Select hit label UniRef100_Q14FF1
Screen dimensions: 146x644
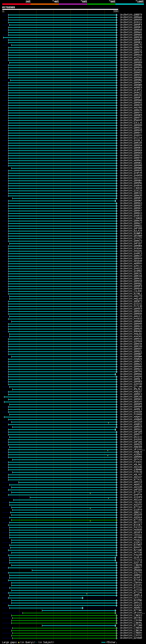pyautogui.click(x=131, y=90)
